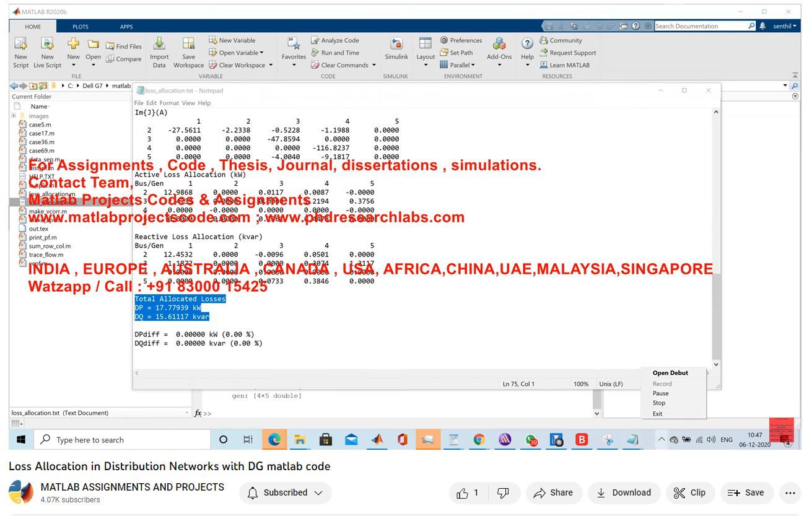Image resolution: width=812 pixels, height=516 pixels.
Task: Open the Notepad Format menu
Action: 169,103
